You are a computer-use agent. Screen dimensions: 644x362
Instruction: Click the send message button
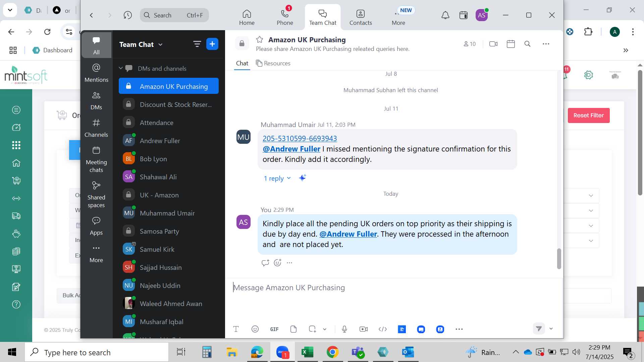(x=539, y=329)
